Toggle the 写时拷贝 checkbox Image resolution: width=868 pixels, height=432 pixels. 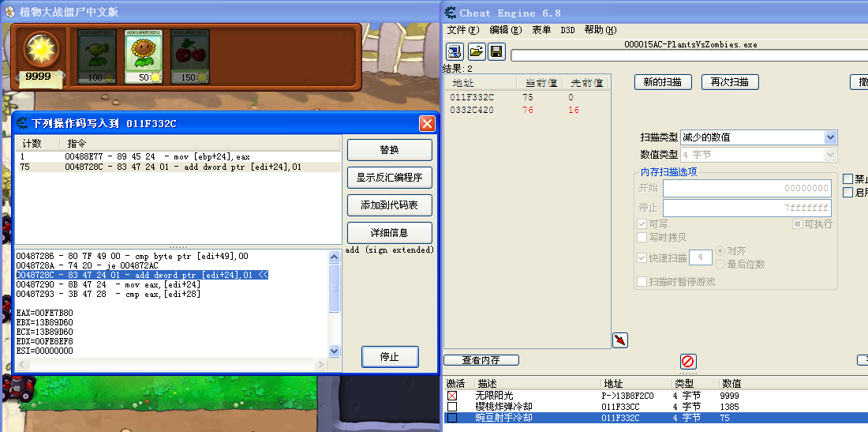(x=642, y=238)
